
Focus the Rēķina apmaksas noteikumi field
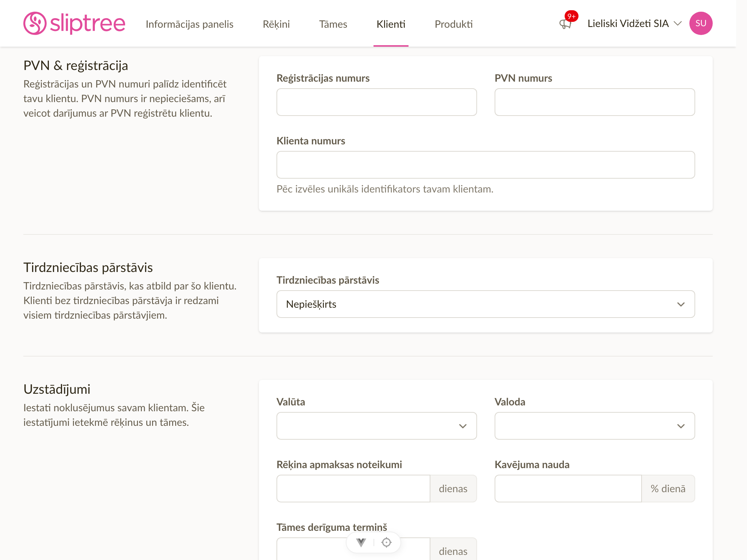[x=353, y=489]
